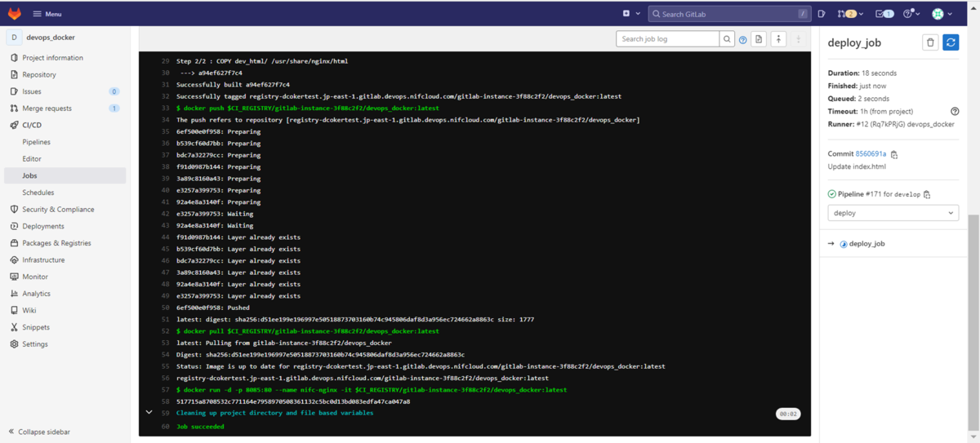The height and width of the screenshot is (443, 980).
Task: Open Snippets in sidebar
Action: (x=65, y=327)
